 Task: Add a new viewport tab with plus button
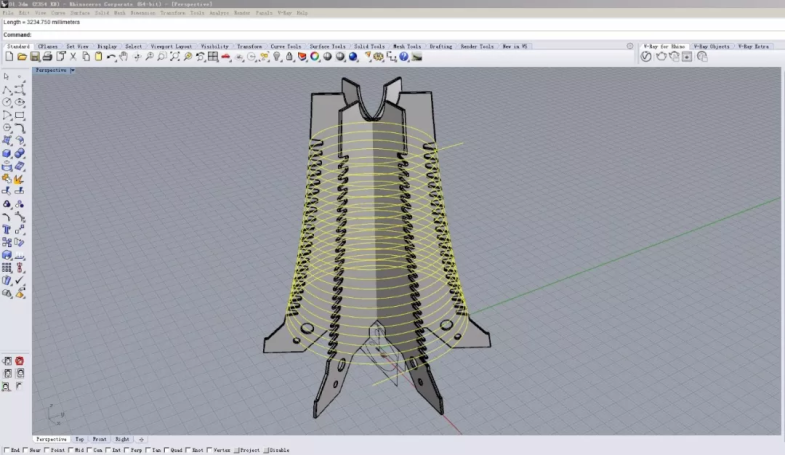pyautogui.click(x=141, y=439)
